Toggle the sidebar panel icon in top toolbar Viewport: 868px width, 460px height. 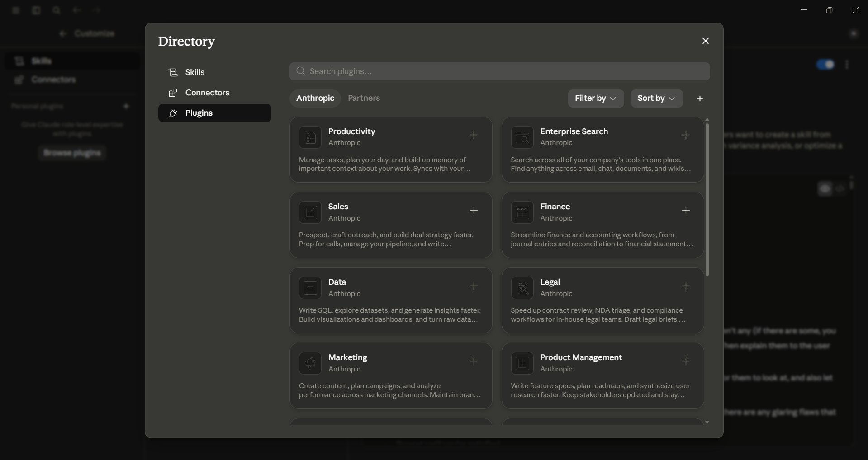click(x=36, y=10)
